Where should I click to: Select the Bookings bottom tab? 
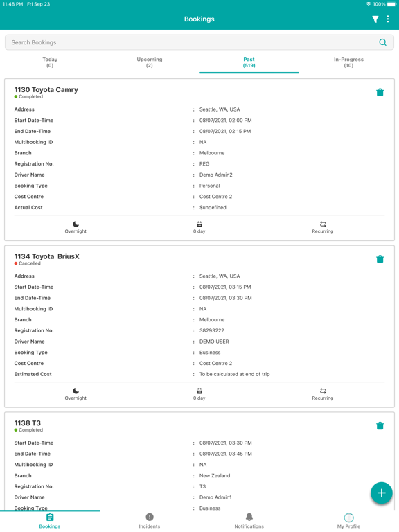click(x=50, y=520)
